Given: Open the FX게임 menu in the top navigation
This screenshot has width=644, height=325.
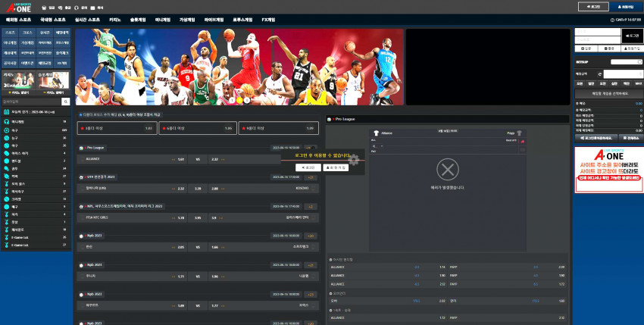Looking at the screenshot, I should (269, 20).
